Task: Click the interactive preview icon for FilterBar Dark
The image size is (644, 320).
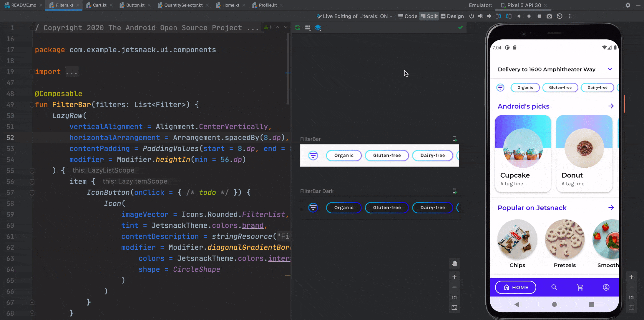Action: coord(455,191)
